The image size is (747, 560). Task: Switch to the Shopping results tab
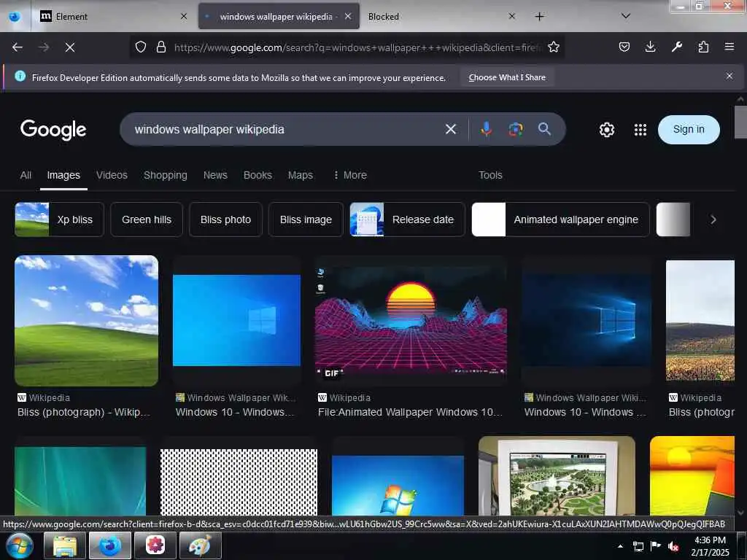click(x=166, y=175)
